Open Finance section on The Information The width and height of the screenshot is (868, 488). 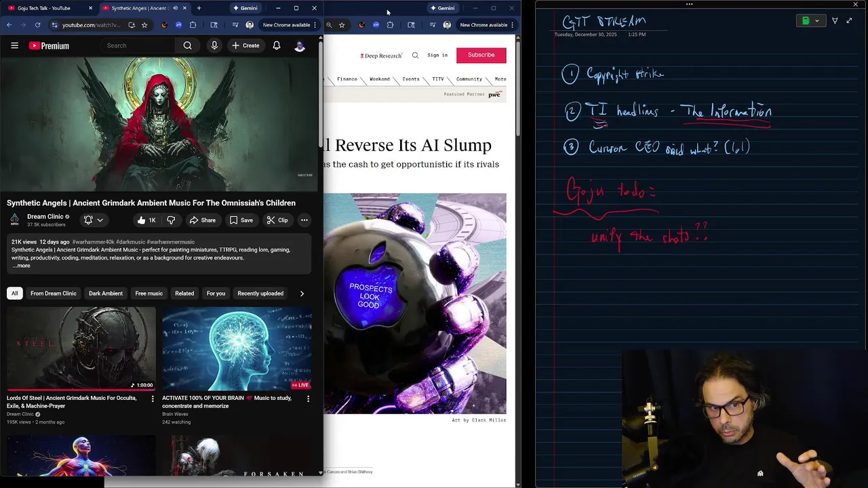347,79
